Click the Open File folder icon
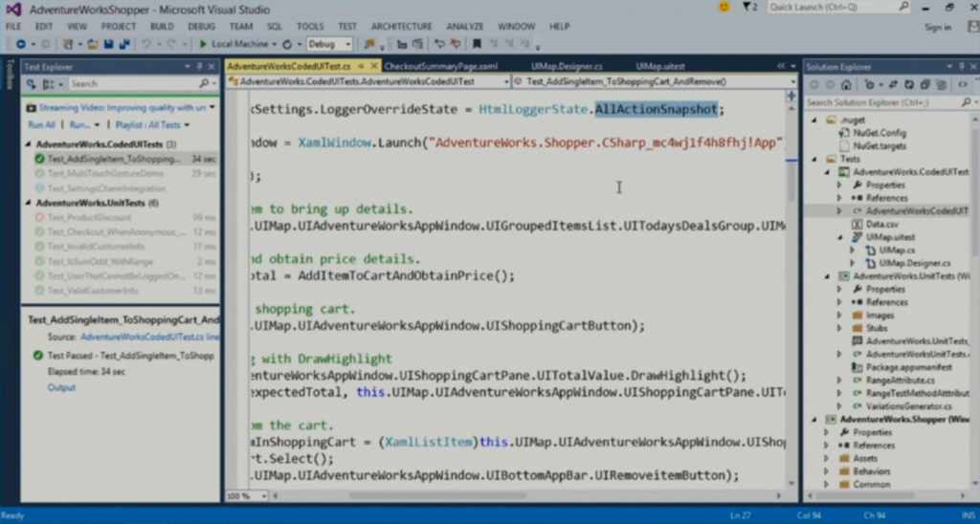The image size is (980, 524). tap(93, 44)
